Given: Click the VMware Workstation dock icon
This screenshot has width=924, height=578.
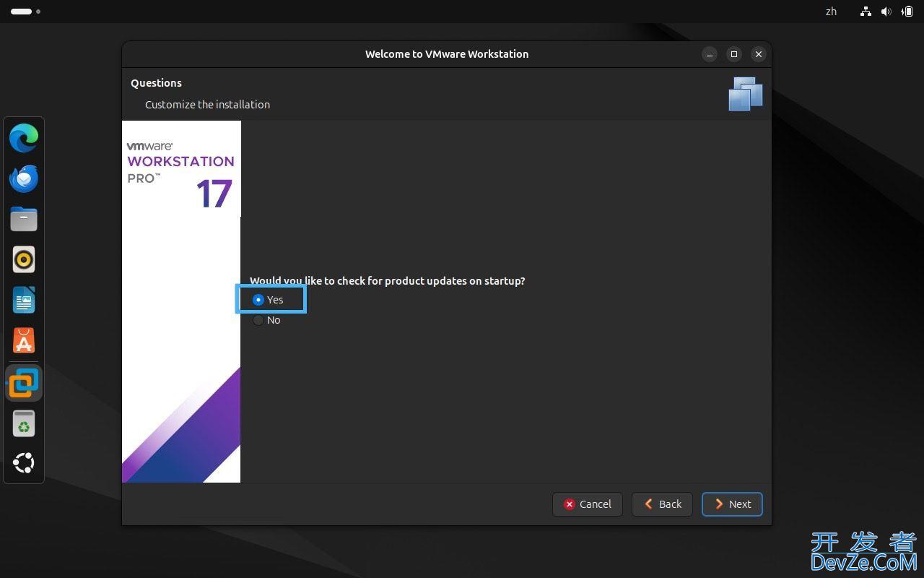Looking at the screenshot, I should pos(24,383).
